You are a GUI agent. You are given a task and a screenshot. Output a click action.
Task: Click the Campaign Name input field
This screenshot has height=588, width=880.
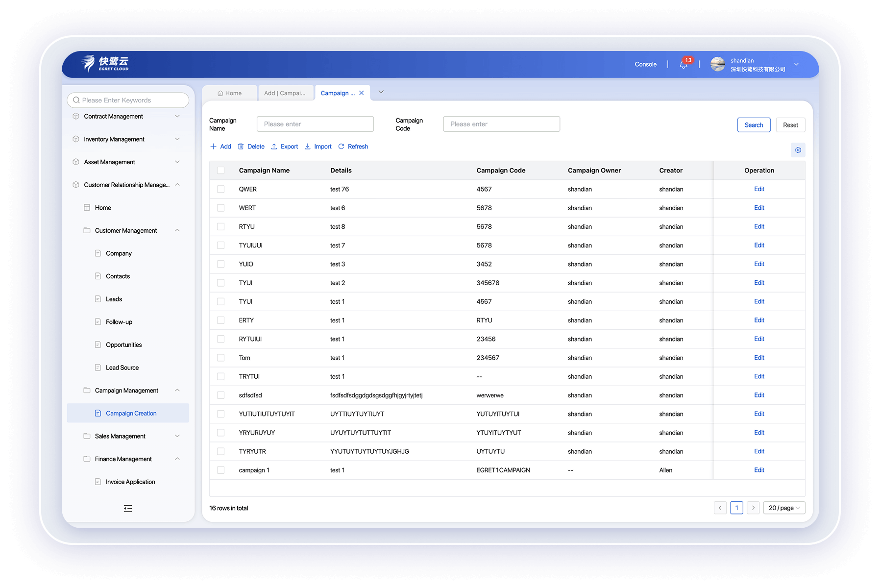click(315, 123)
